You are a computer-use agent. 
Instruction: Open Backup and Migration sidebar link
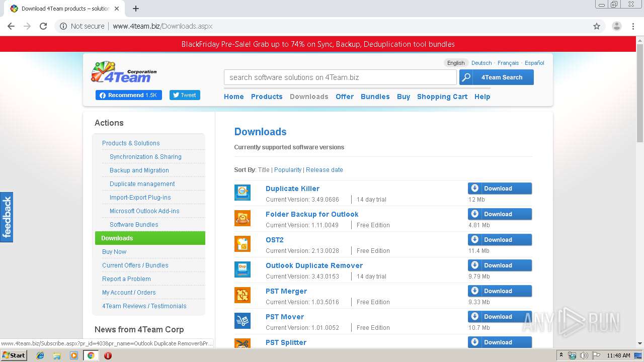tap(139, 170)
